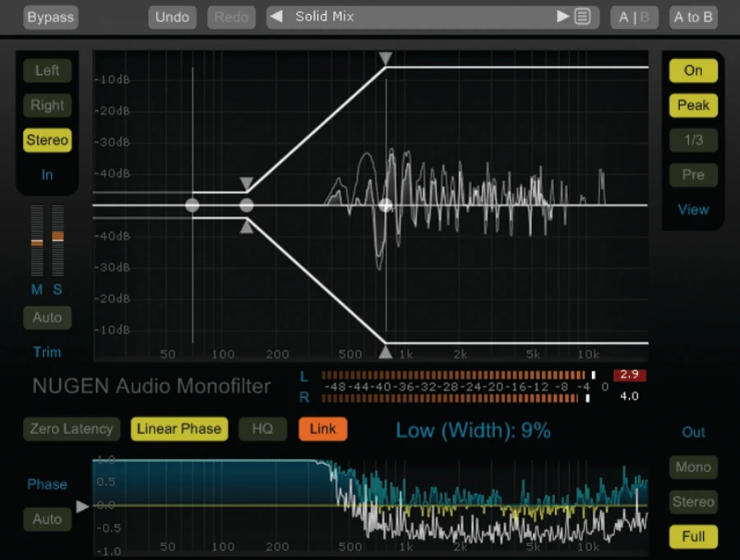Image resolution: width=740 pixels, height=560 pixels.
Task: Click the phase offset arrow marker
Action: [x=82, y=507]
